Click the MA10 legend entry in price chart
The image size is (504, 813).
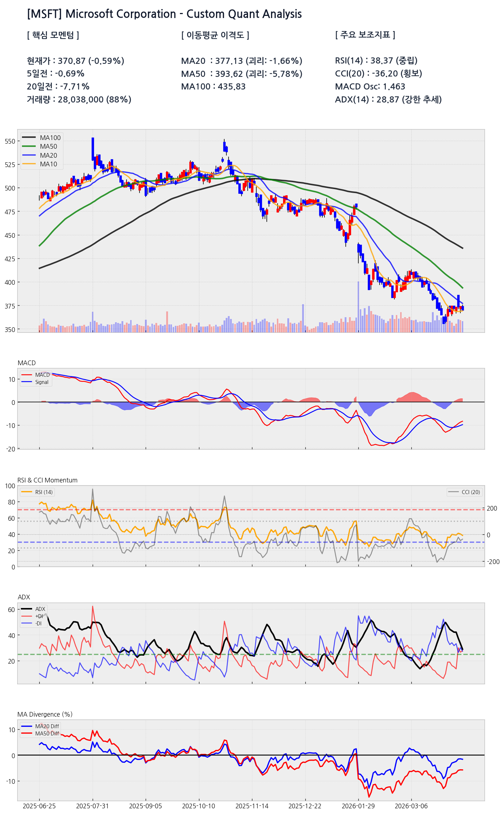[40, 164]
